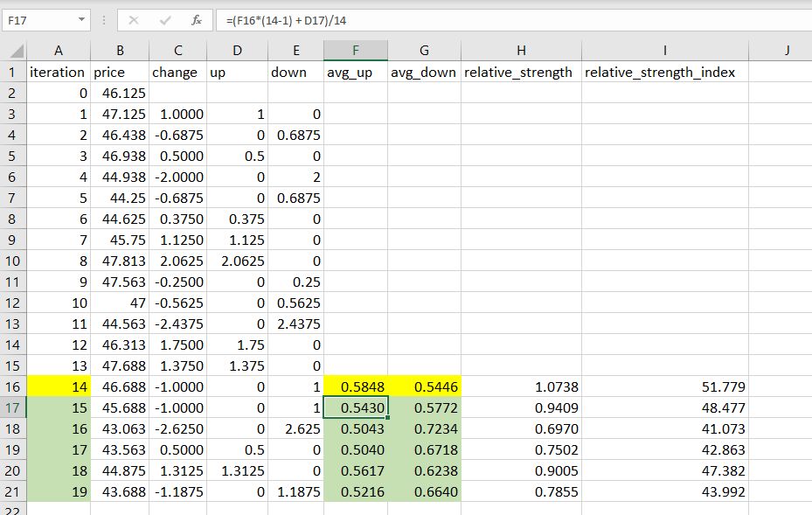The width and height of the screenshot is (812, 515).
Task: Select row 10 header
Action: pos(12,261)
